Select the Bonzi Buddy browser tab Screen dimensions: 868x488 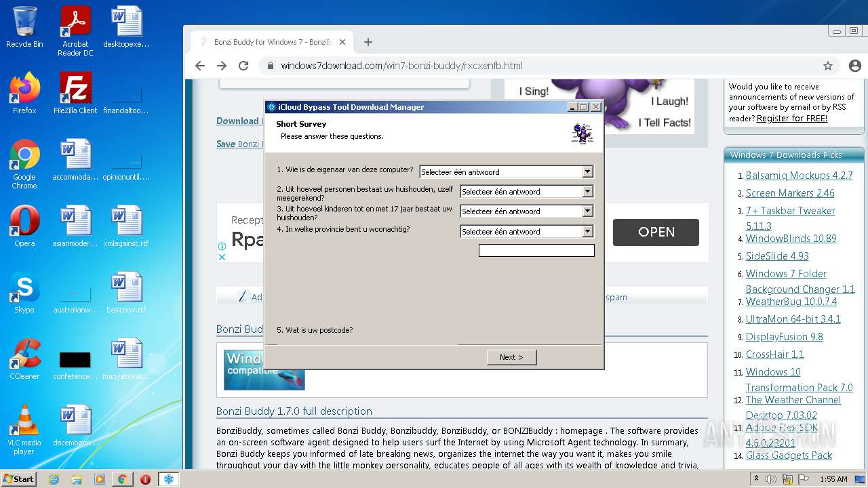pos(271,42)
